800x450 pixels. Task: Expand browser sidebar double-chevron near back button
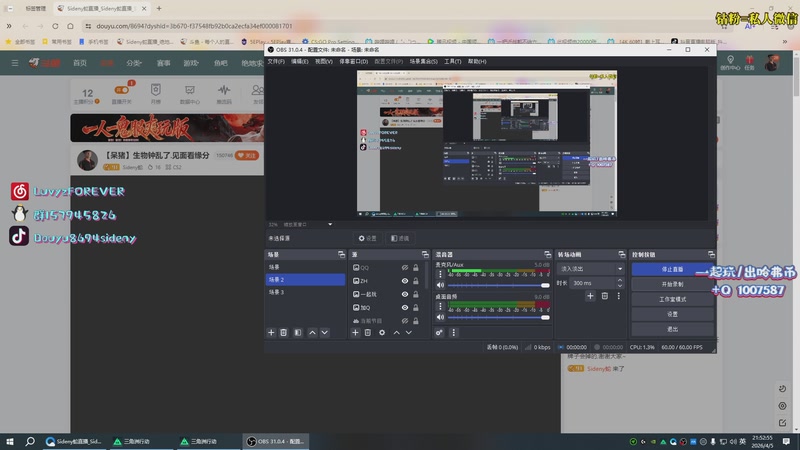(9, 26)
